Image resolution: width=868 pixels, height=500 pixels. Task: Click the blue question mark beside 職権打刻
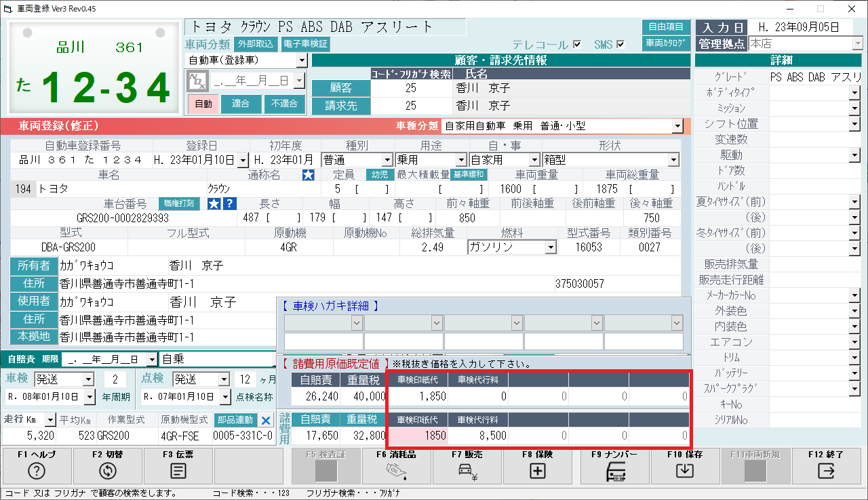click(x=230, y=204)
